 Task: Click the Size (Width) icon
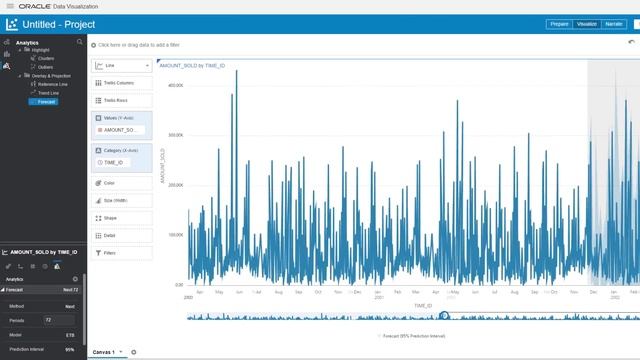click(98, 201)
